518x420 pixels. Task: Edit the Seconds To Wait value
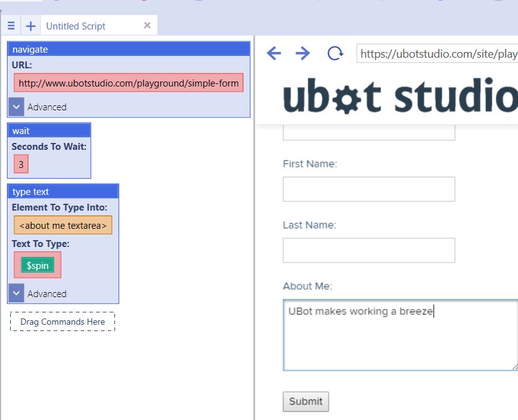21,164
